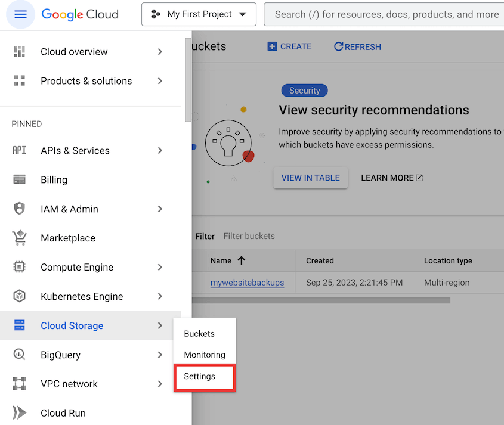Click the bucket table horizontal scrollbar
The height and width of the screenshot is (425, 504).
click(321, 300)
